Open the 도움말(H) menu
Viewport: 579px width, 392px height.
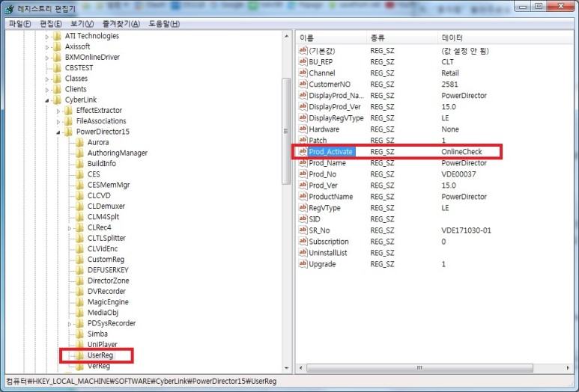pos(164,24)
